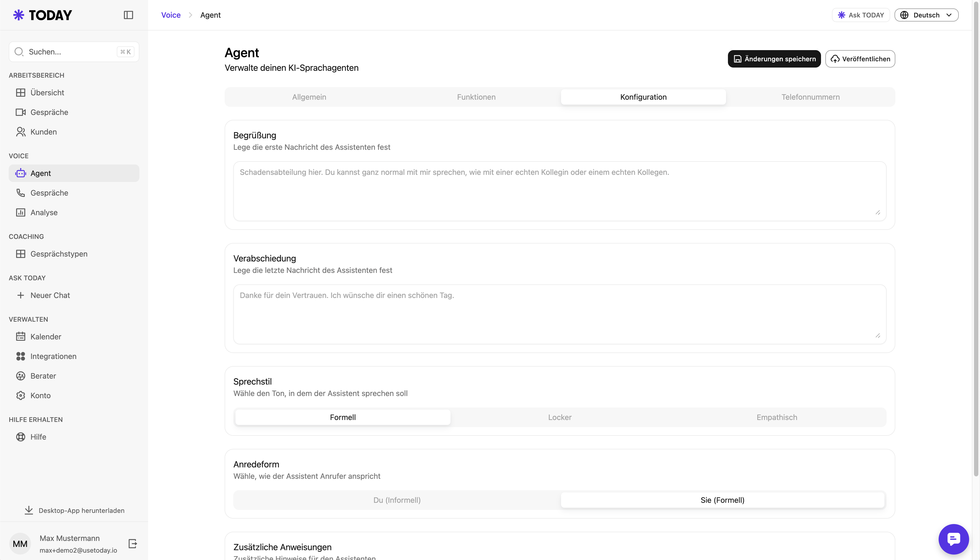This screenshot has height=560, width=980.
Task: Open Übersicht via its grid icon
Action: click(21, 93)
